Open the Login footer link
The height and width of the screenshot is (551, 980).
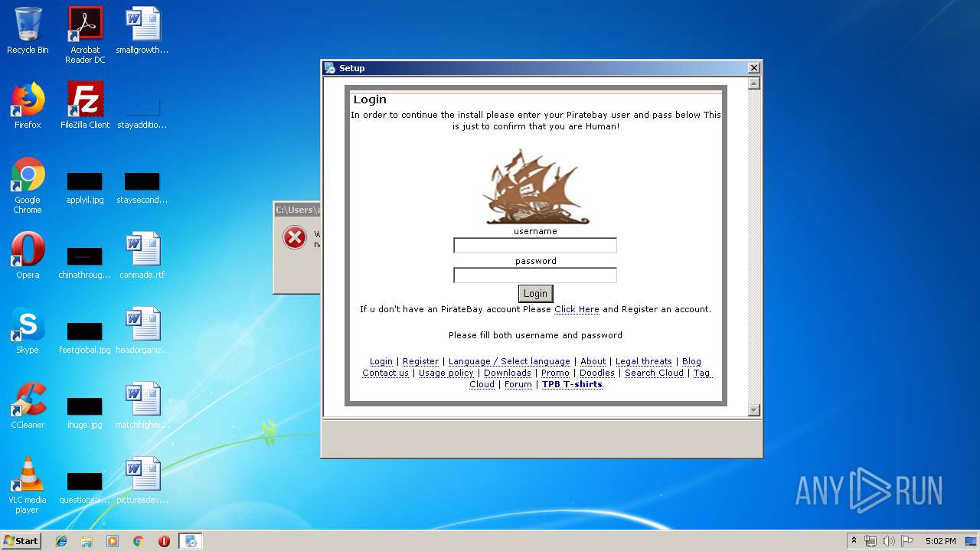coord(381,361)
